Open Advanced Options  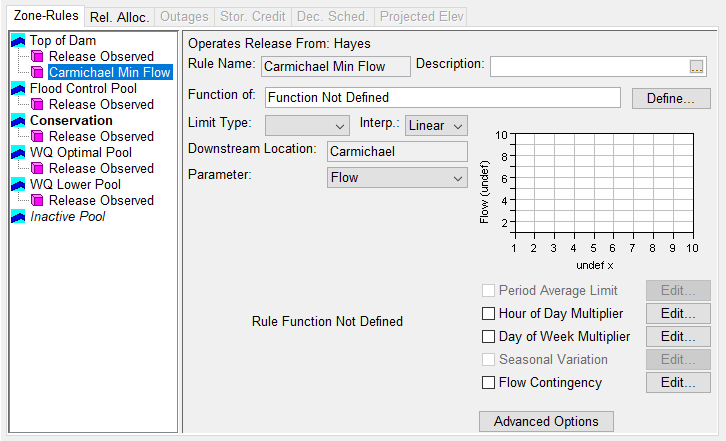point(546,422)
